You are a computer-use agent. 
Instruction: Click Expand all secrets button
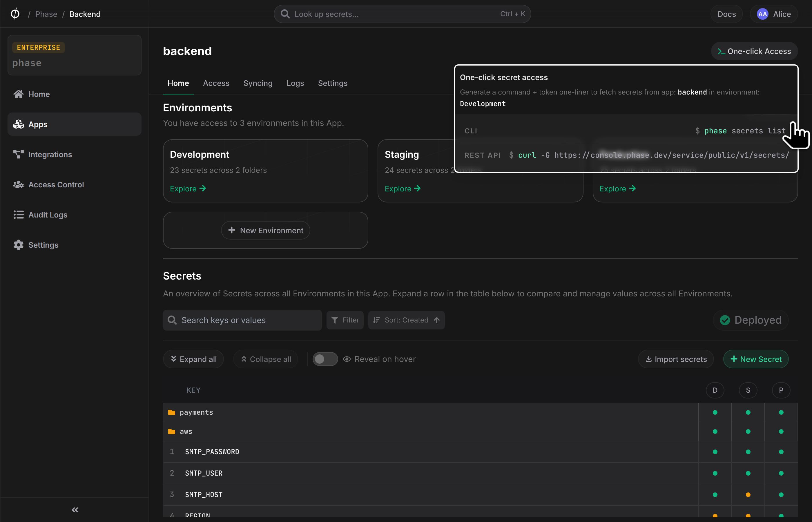coord(193,359)
